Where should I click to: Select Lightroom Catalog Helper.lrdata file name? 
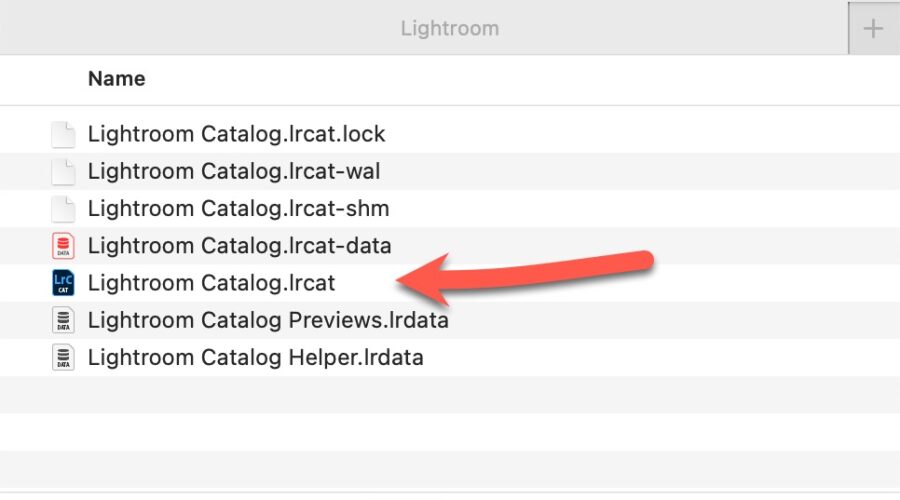(x=255, y=358)
